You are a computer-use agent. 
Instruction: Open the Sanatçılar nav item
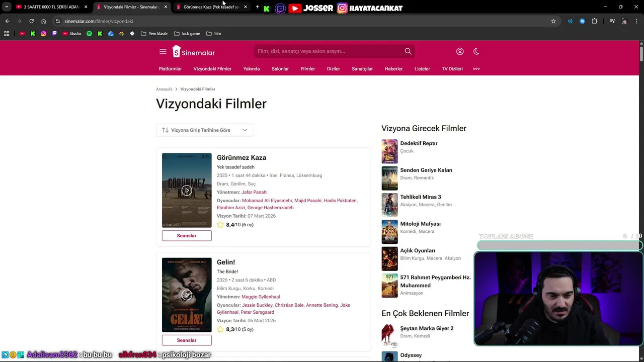point(362,69)
